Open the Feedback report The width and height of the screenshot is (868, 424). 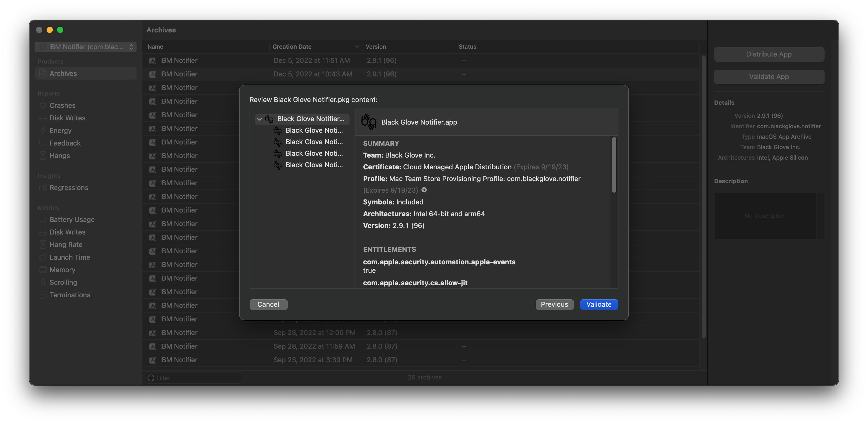pyautogui.click(x=65, y=143)
